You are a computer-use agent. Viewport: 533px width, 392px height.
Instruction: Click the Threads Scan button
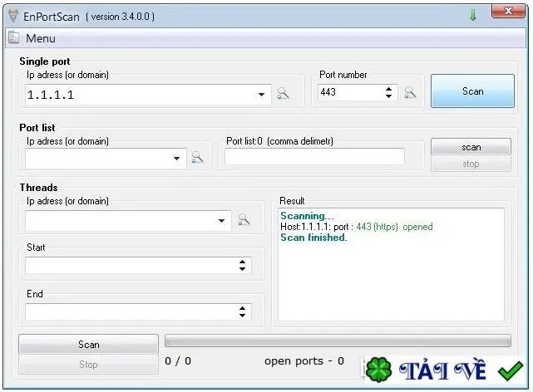tap(89, 344)
